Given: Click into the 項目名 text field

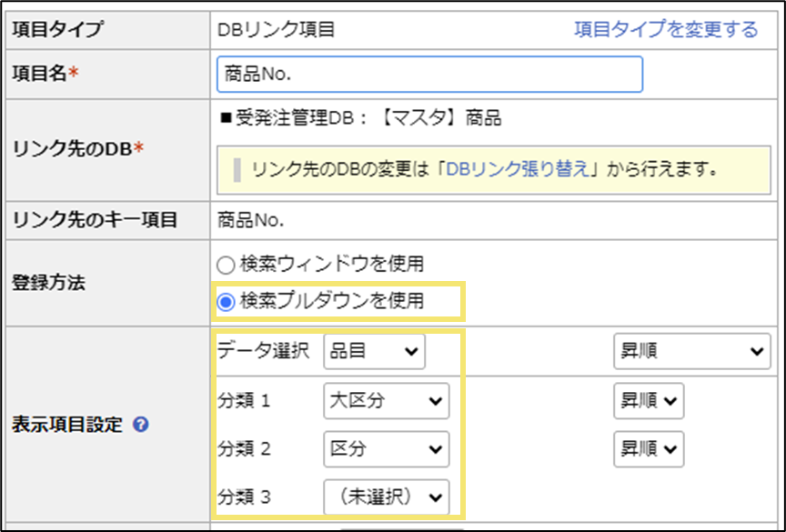Looking at the screenshot, I should (429, 75).
